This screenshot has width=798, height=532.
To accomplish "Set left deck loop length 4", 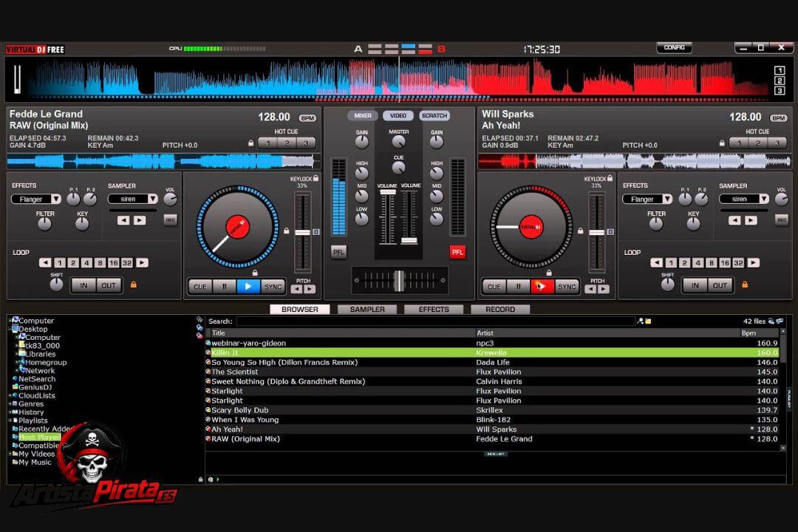I will click(x=86, y=263).
